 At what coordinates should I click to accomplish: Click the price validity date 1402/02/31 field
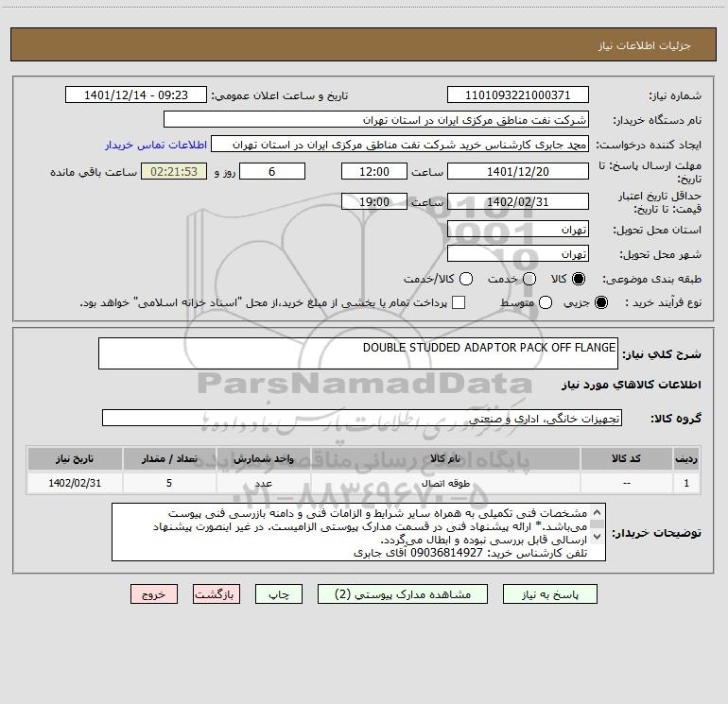click(x=518, y=202)
